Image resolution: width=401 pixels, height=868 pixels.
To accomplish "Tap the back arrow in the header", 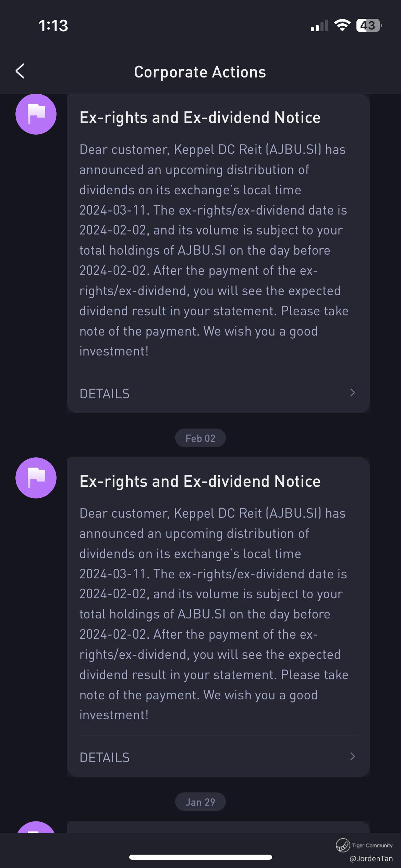I will tap(20, 71).
